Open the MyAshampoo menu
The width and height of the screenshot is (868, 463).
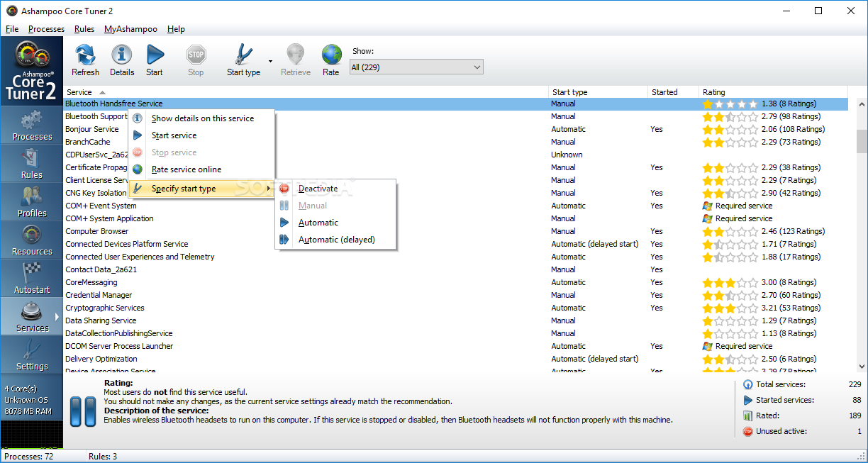pyautogui.click(x=130, y=29)
